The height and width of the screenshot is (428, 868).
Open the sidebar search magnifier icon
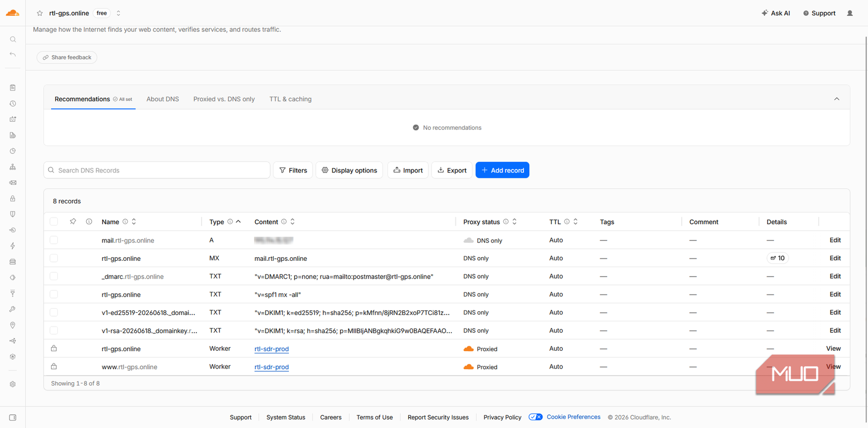point(13,39)
